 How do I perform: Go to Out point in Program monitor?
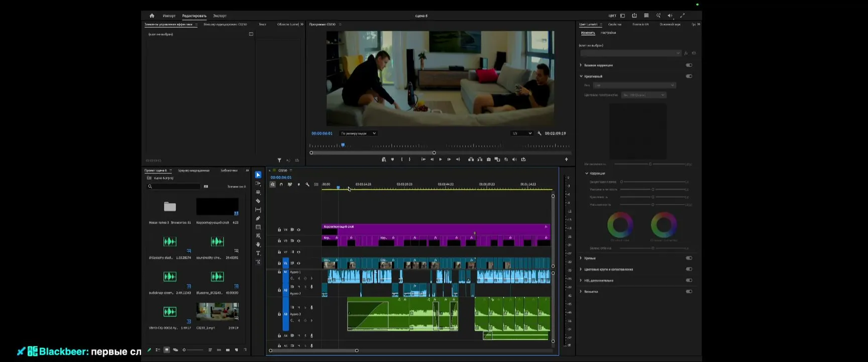click(x=458, y=159)
